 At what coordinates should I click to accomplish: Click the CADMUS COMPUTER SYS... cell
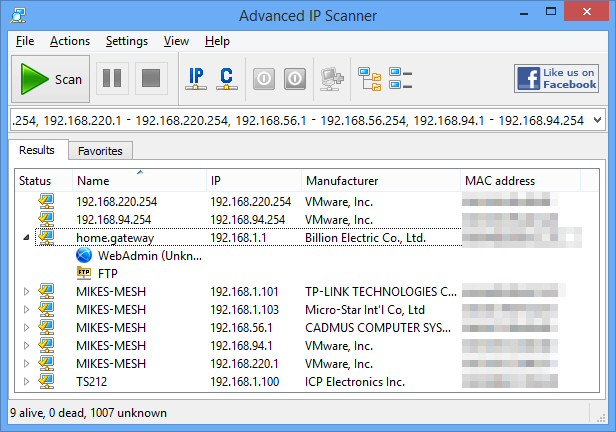378,328
